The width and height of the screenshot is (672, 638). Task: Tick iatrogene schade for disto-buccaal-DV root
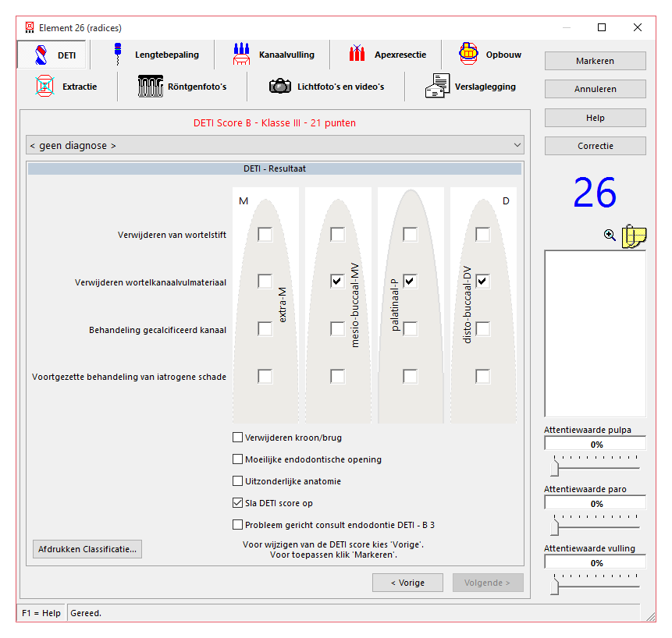482,376
